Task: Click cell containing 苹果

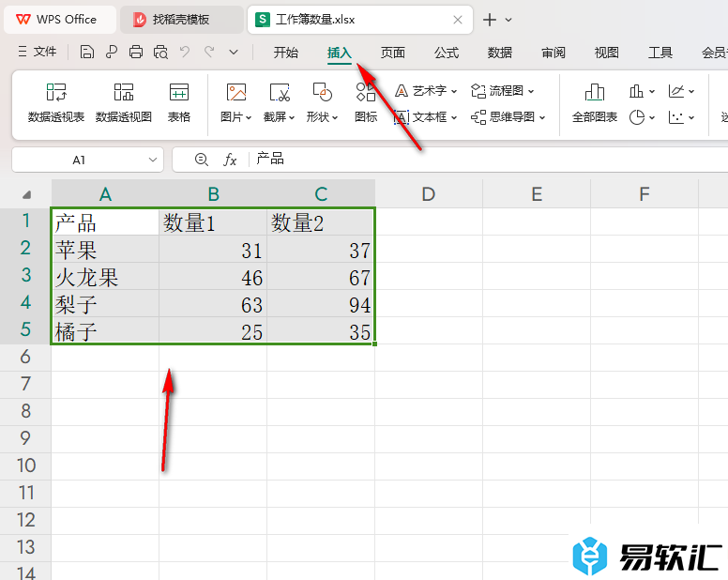Action: point(105,250)
